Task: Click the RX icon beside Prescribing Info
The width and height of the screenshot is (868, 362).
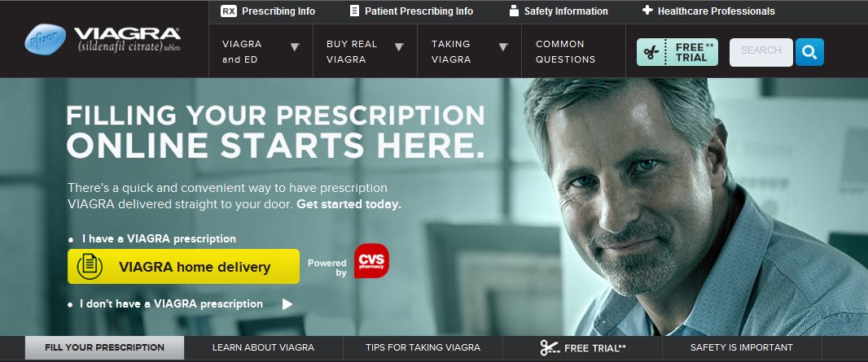Action: (228, 11)
